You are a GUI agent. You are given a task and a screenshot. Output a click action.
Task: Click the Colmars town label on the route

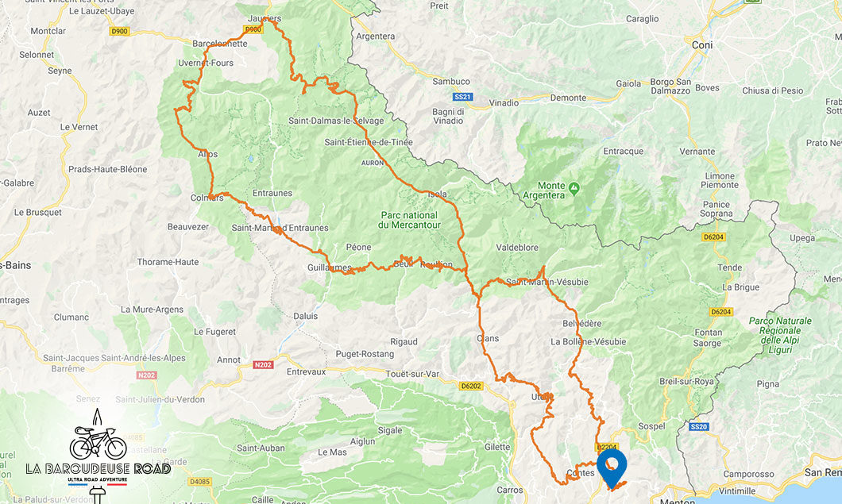(207, 198)
